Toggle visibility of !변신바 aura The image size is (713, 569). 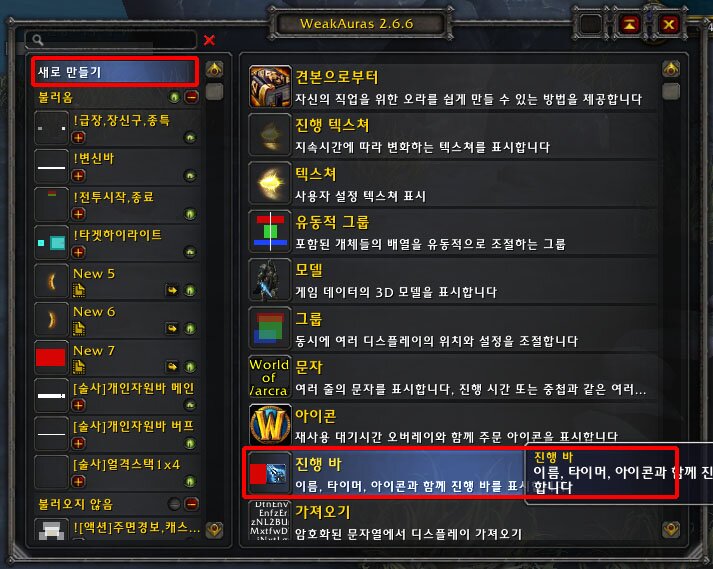[190, 176]
